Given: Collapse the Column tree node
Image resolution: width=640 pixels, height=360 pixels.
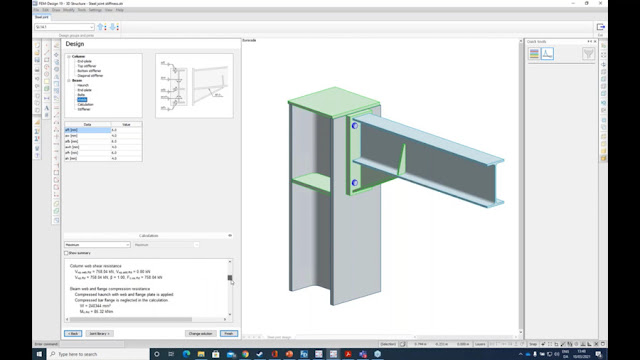Looking at the screenshot, I should point(69,56).
